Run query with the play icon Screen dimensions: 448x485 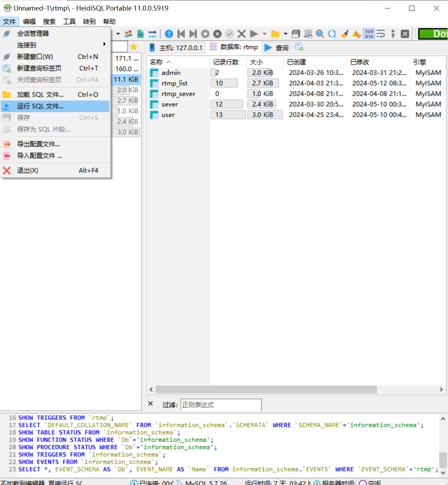click(x=254, y=34)
